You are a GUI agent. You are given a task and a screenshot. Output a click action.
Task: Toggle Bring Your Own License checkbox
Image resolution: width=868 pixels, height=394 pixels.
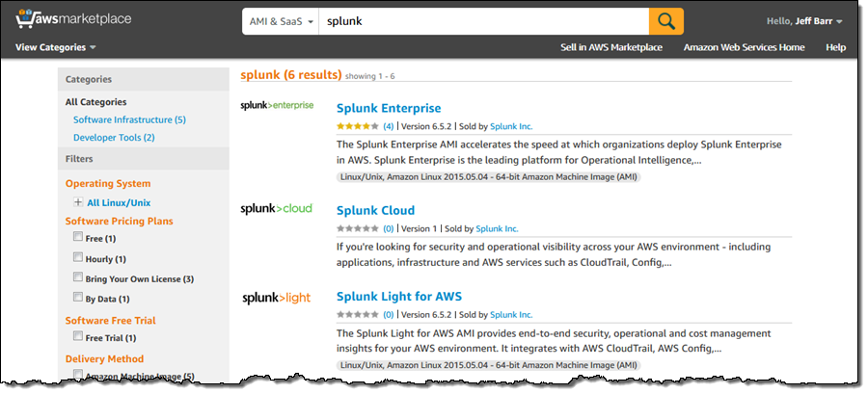[78, 278]
